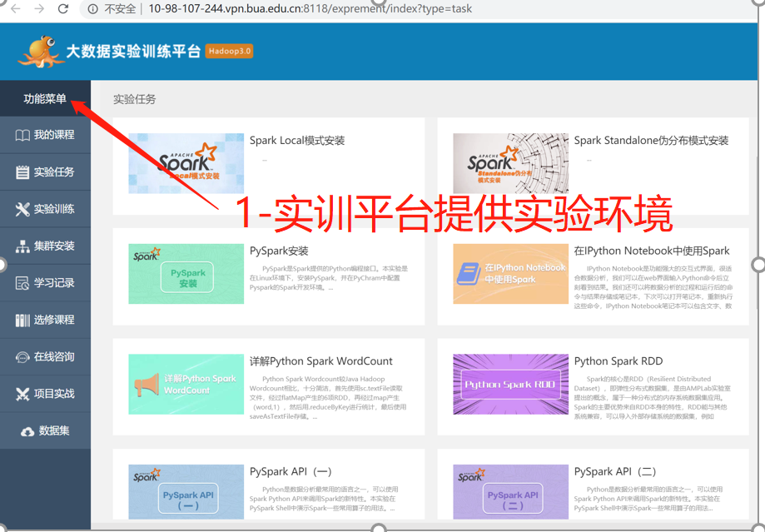Open 实验任务 in the sidebar
765x532 pixels.
[x=45, y=172]
